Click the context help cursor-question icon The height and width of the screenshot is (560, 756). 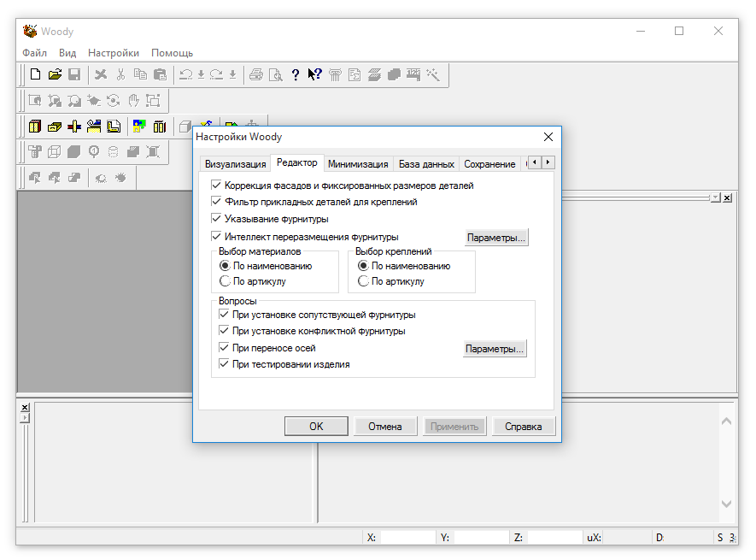315,74
